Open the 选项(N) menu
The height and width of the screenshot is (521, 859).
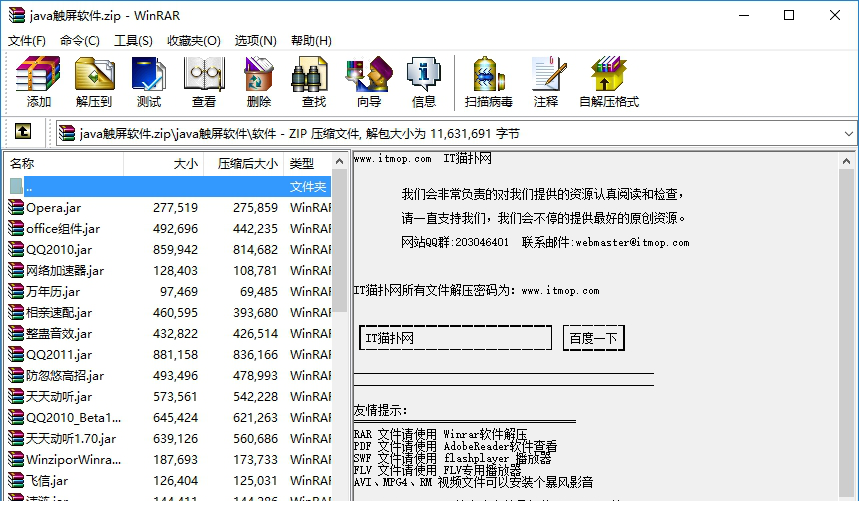tap(256, 41)
